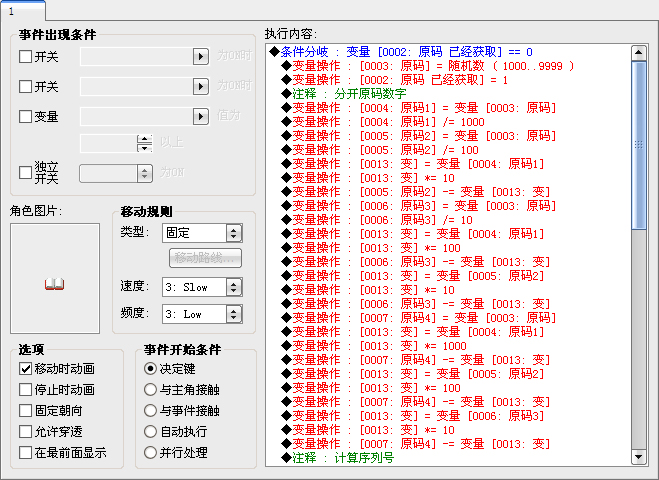Uncheck the 移动时动画 option
Image resolution: width=659 pixels, height=480 pixels.
pos(26,369)
